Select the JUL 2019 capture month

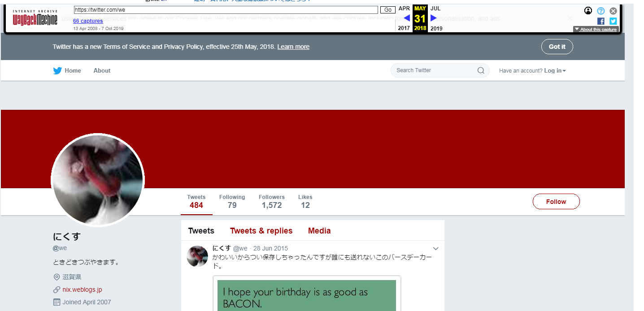point(436,18)
